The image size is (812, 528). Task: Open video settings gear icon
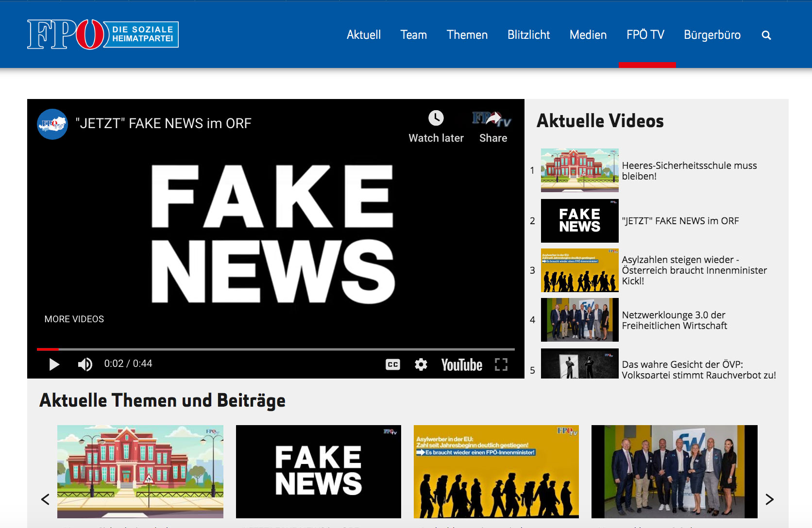(421, 364)
